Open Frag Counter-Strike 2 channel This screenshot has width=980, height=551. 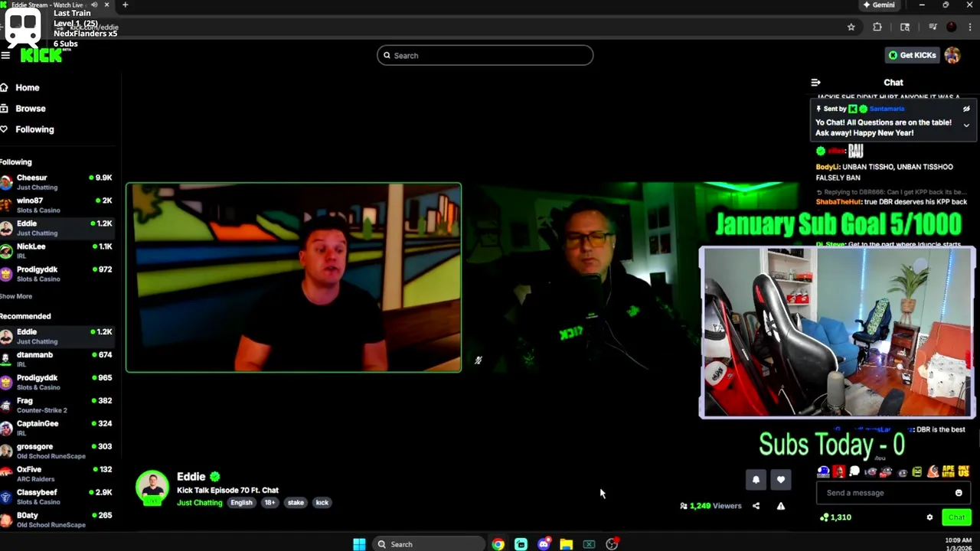tap(57, 405)
